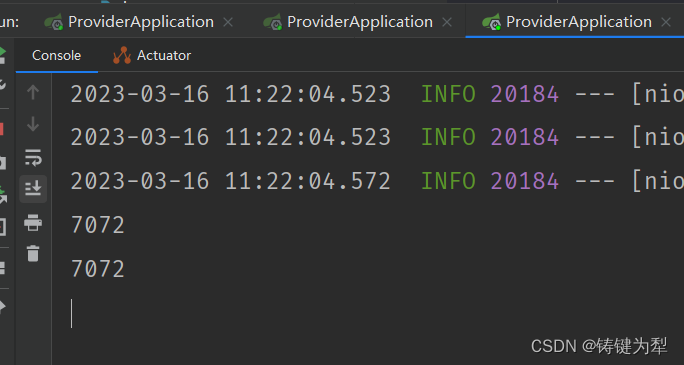Switch to the Console tab

(x=56, y=55)
